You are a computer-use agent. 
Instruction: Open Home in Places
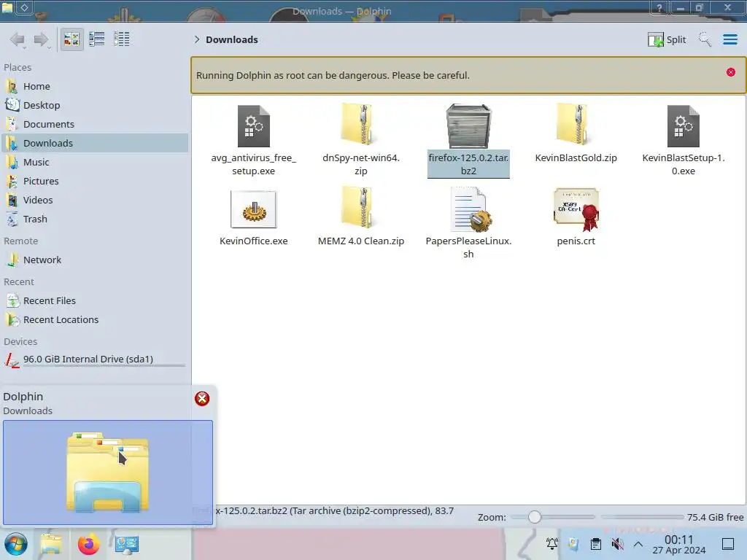(94, 86)
